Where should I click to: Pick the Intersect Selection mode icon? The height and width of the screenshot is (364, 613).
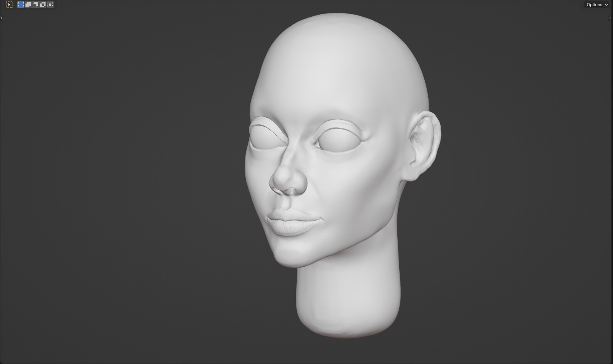(50, 5)
